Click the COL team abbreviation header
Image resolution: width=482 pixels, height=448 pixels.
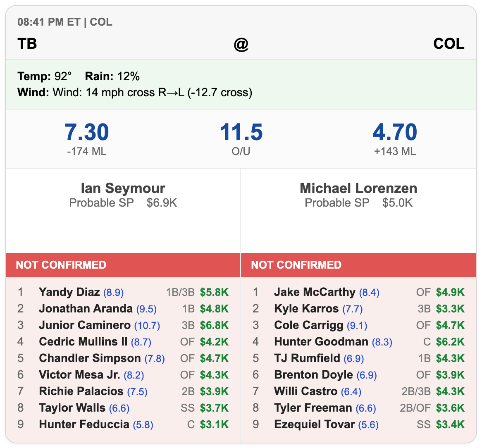tap(449, 44)
